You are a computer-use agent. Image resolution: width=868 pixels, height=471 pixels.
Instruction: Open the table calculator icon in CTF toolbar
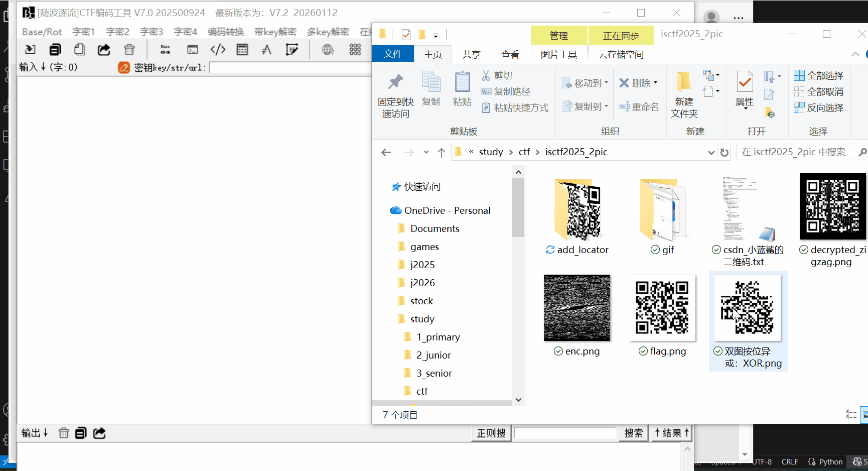point(242,49)
